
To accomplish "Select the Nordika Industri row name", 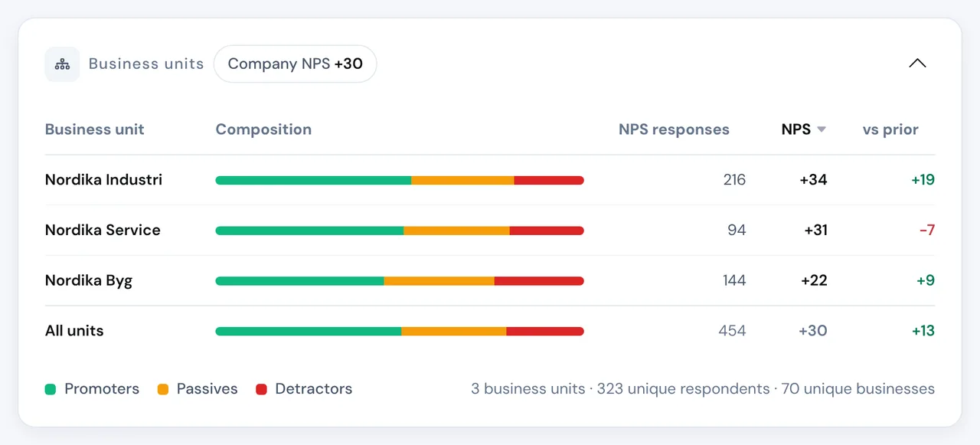I will point(103,180).
